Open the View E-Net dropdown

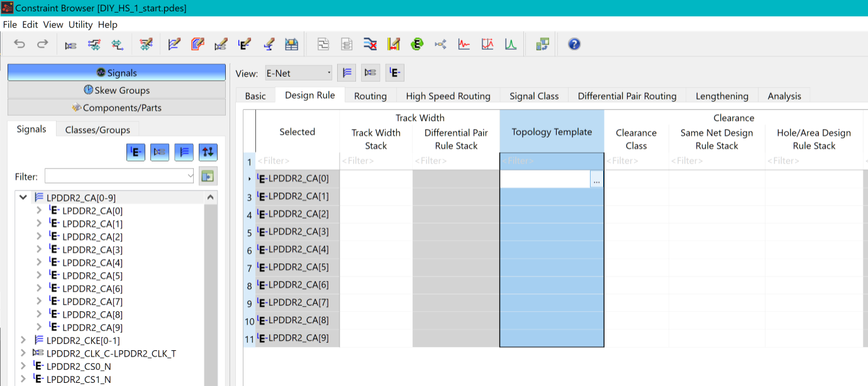(298, 74)
